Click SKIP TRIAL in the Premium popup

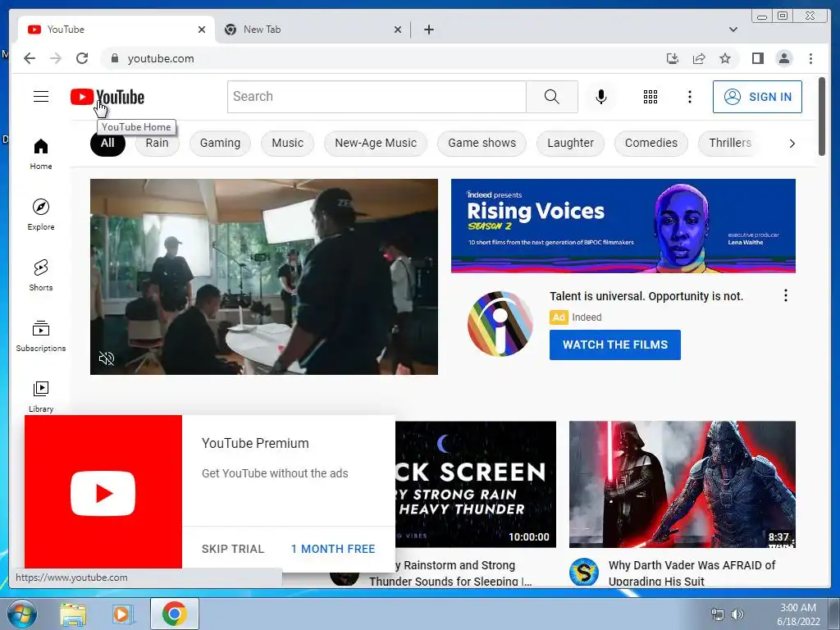pos(233,549)
